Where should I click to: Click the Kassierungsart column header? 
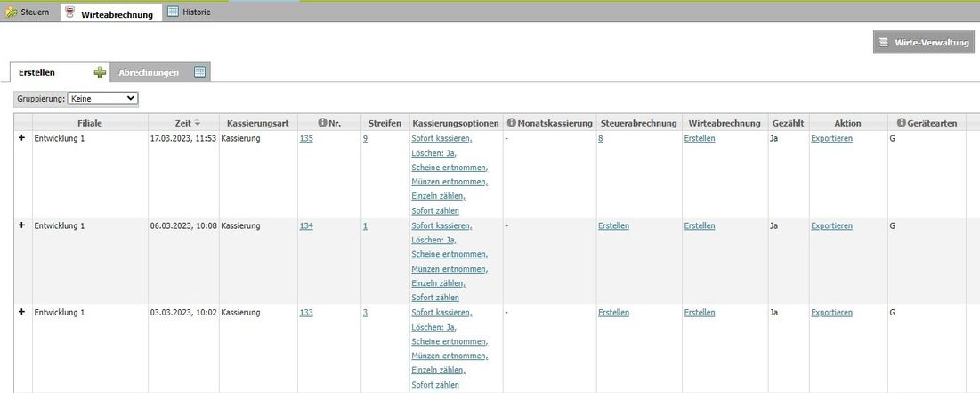click(258, 123)
